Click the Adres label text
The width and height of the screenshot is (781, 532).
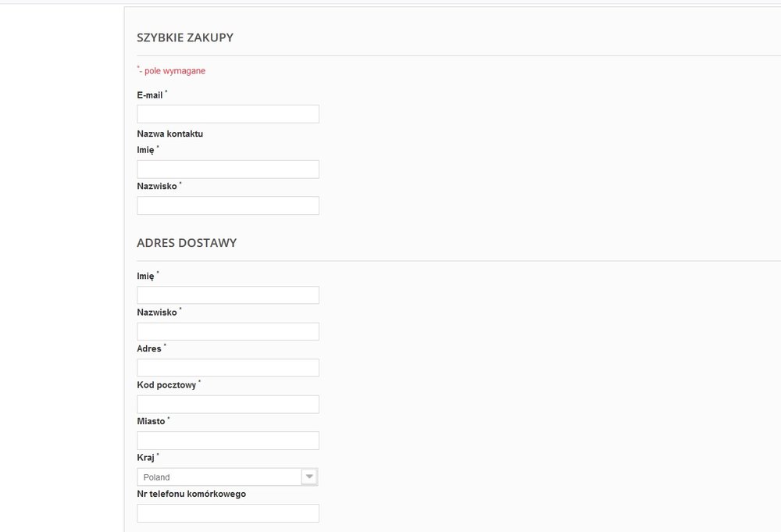pos(149,348)
